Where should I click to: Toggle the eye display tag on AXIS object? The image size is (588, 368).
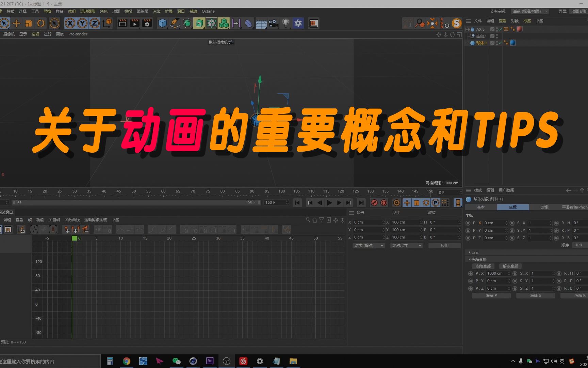[x=506, y=29]
